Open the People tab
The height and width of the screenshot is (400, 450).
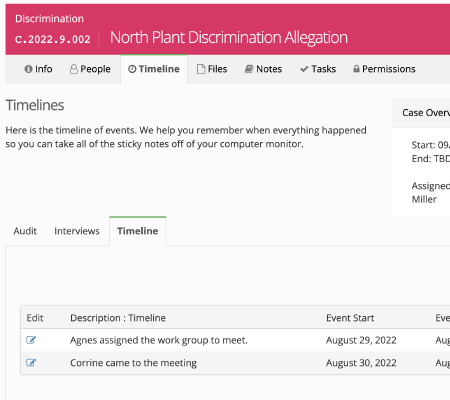point(90,69)
